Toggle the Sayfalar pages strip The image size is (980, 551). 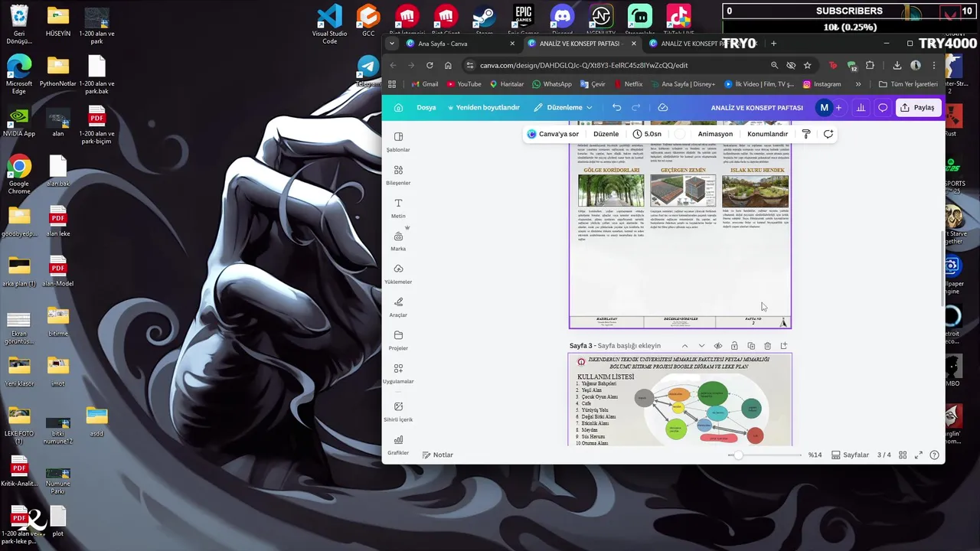click(x=851, y=455)
